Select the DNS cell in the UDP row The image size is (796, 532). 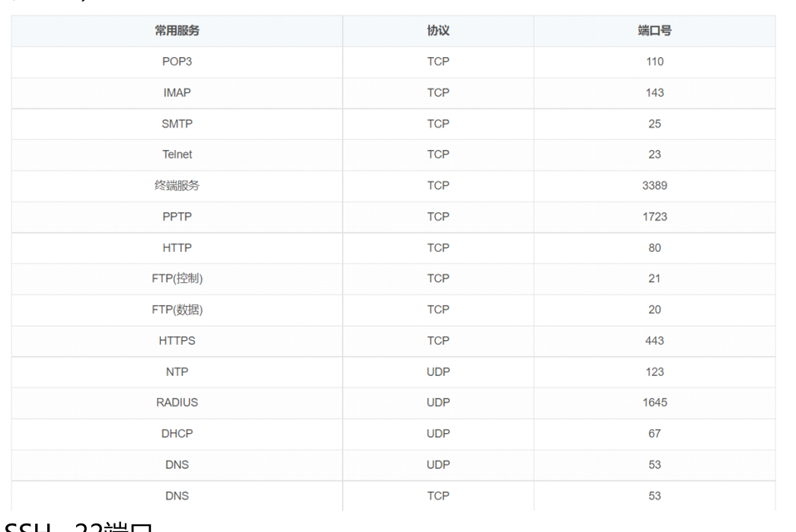click(x=177, y=465)
